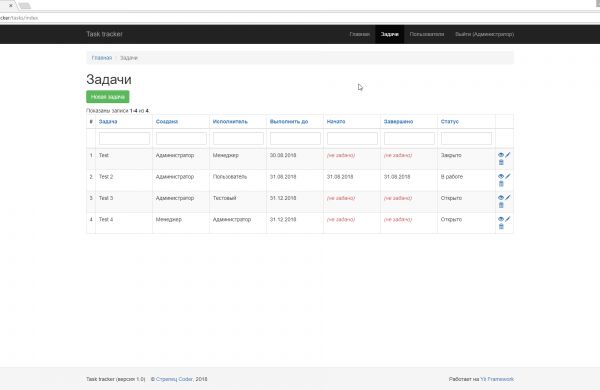Edit task Test 4 via pencil icon
Screen dimensions: 600x390
click(x=508, y=219)
